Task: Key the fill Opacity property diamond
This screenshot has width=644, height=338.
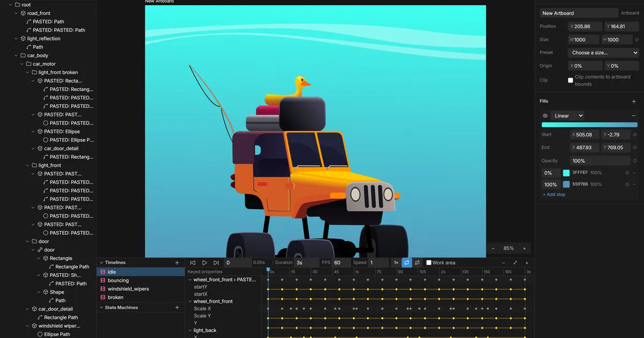Action: point(635,161)
